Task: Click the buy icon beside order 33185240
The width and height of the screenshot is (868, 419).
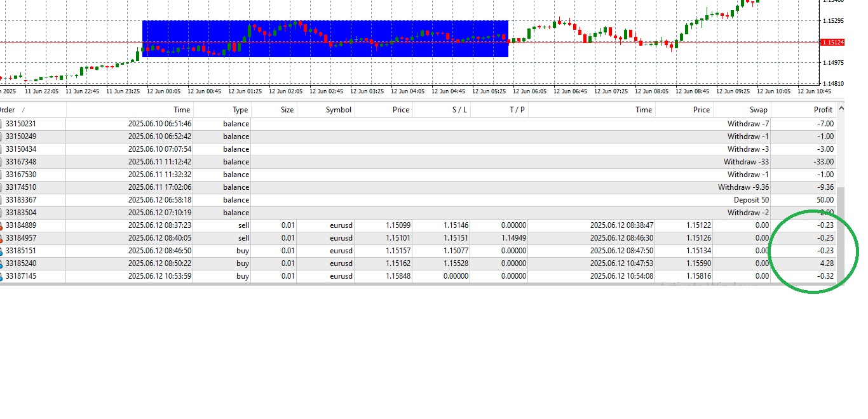Action: pyautogui.click(x=1, y=263)
